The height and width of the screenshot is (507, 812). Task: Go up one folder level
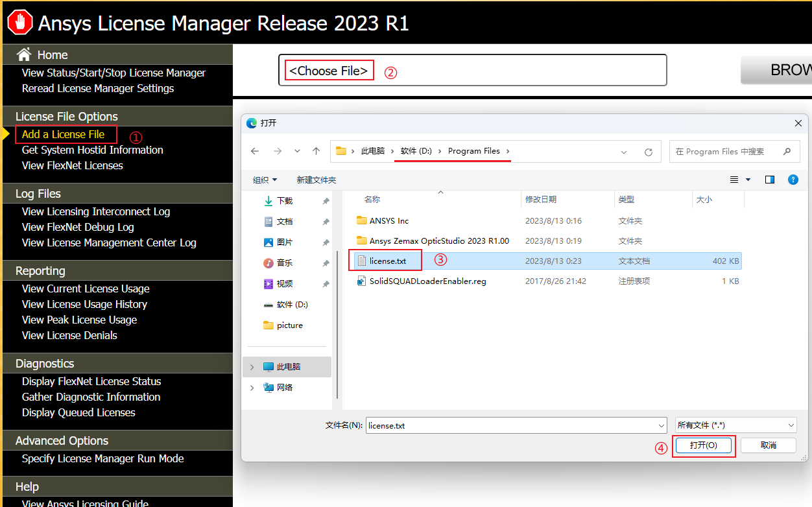(316, 151)
